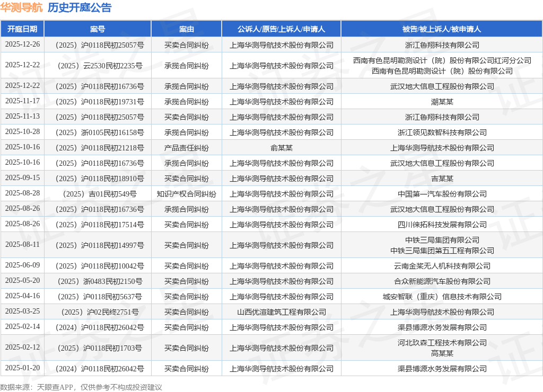Select the date cell 2025-02-12
Screen dimensions: 543x392
pyautogui.click(x=22, y=348)
